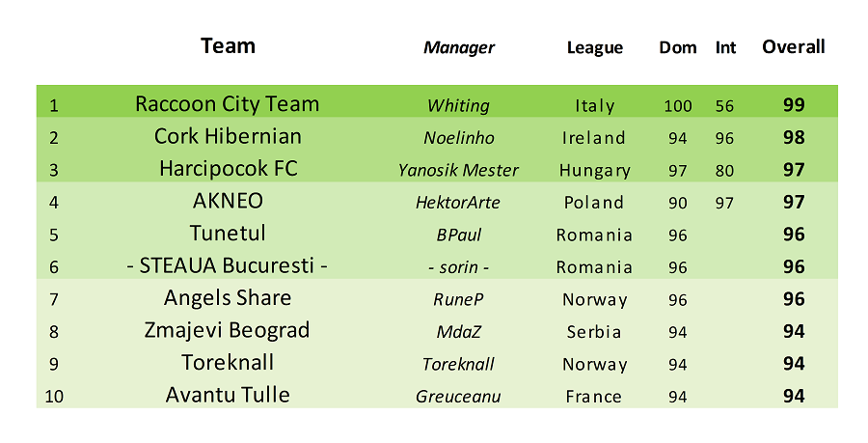Screen dimensions: 868x443
Task: Click the Overall column header
Action: tap(794, 46)
